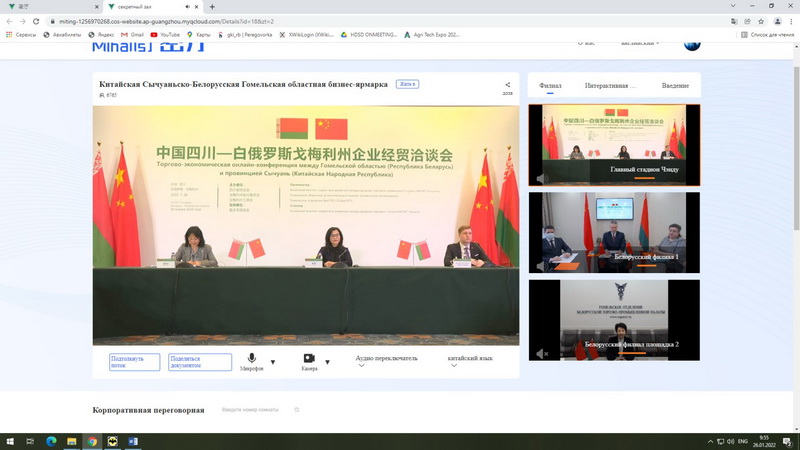
Task: Open HDSD ONMEETING bookmark
Action: [x=369, y=35]
